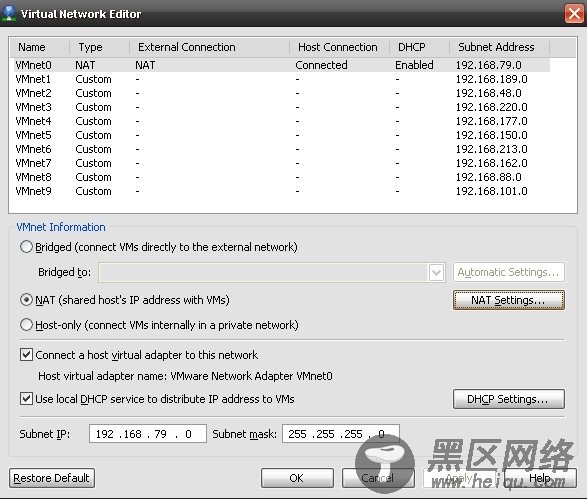Select the VMnet1 row
587x499 pixels.
[282, 79]
